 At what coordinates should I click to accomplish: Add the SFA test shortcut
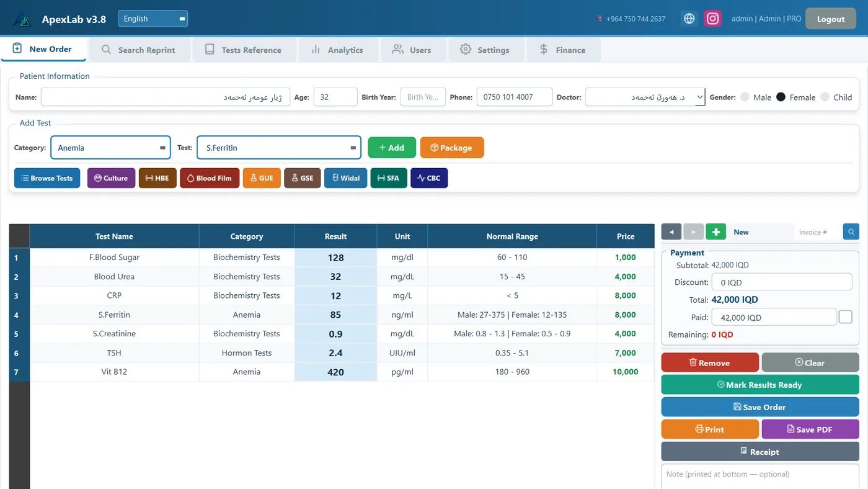coord(389,178)
